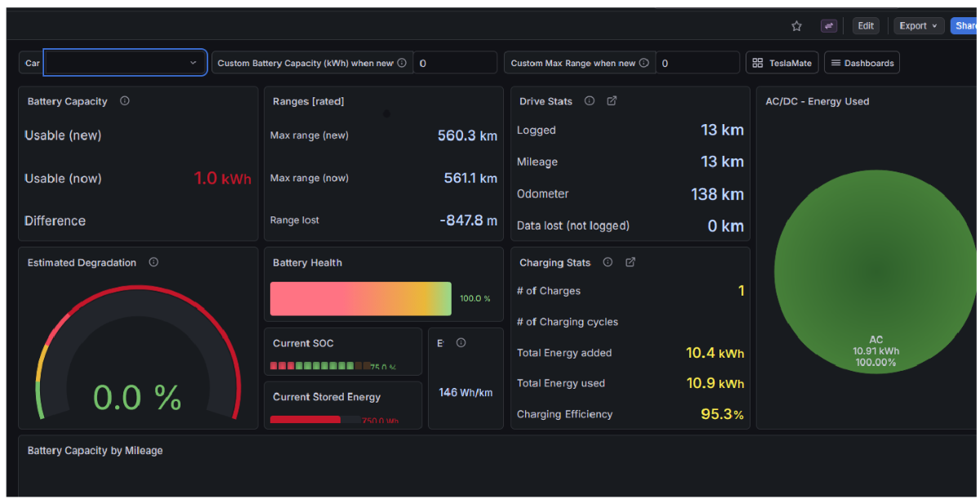Click the Battery Health gradient bar
This screenshot has height=499, width=980.
click(x=360, y=299)
